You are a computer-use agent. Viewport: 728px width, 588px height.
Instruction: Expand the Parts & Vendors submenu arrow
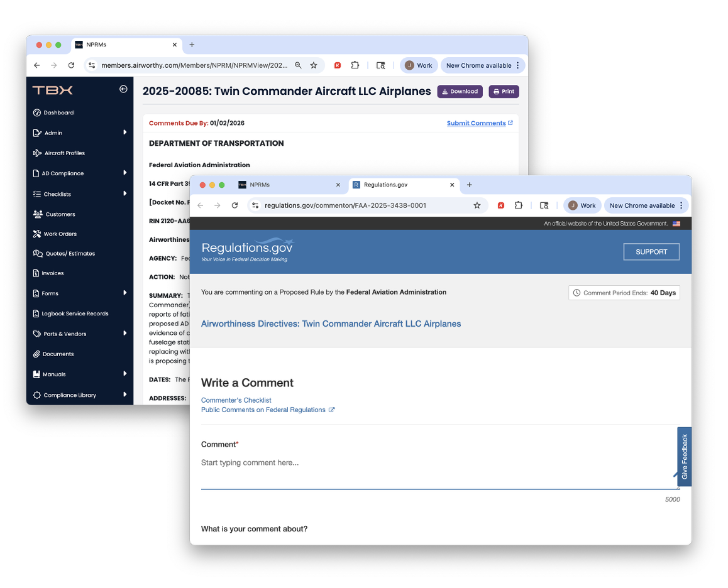point(125,333)
